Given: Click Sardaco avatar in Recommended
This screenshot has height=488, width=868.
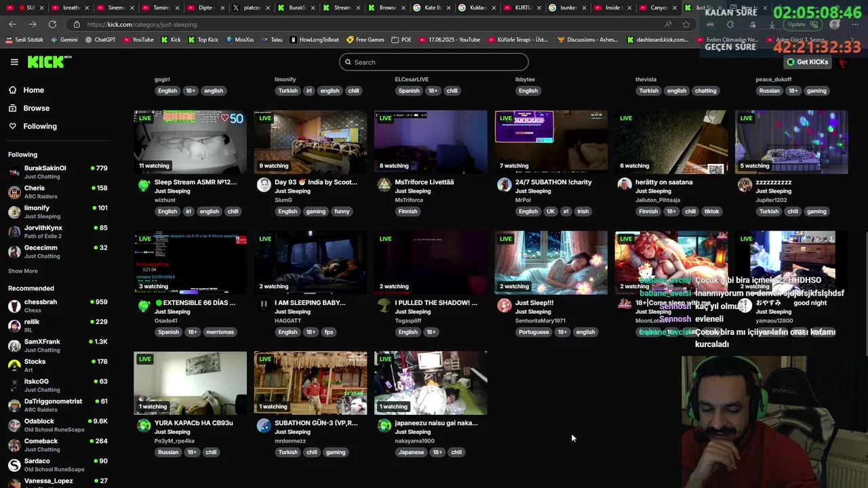Looking at the screenshot, I should click(14, 465).
